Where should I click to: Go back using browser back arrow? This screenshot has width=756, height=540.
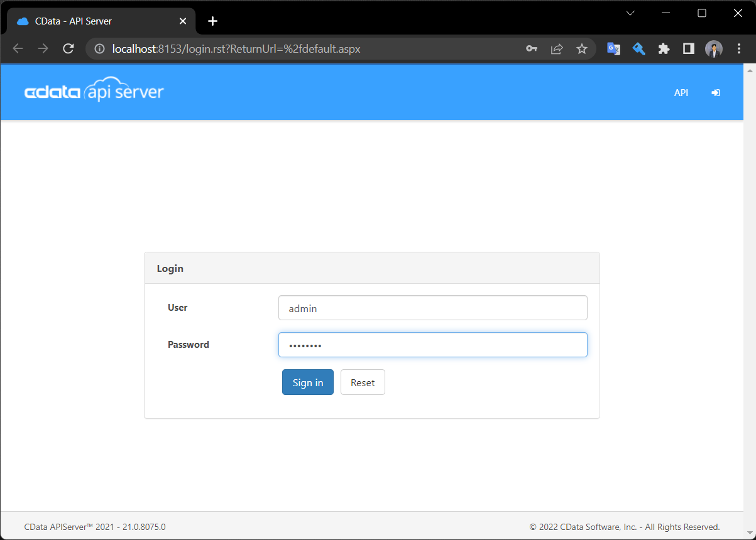[18, 48]
